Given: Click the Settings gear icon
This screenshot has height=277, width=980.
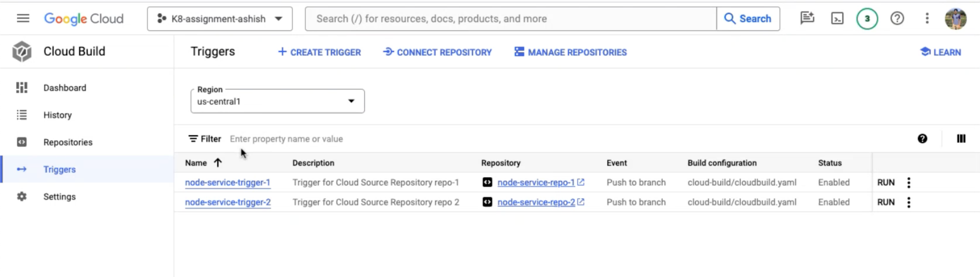Looking at the screenshot, I should 22,197.
